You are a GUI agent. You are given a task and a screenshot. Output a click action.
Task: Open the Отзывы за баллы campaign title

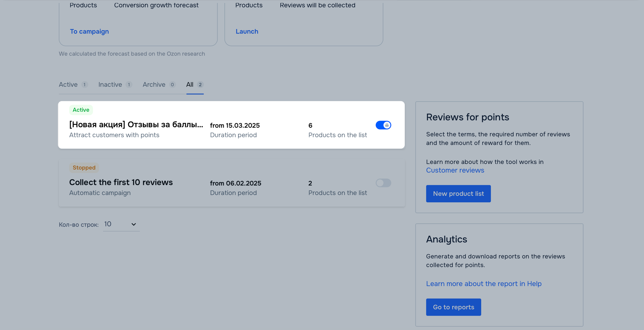pos(136,124)
